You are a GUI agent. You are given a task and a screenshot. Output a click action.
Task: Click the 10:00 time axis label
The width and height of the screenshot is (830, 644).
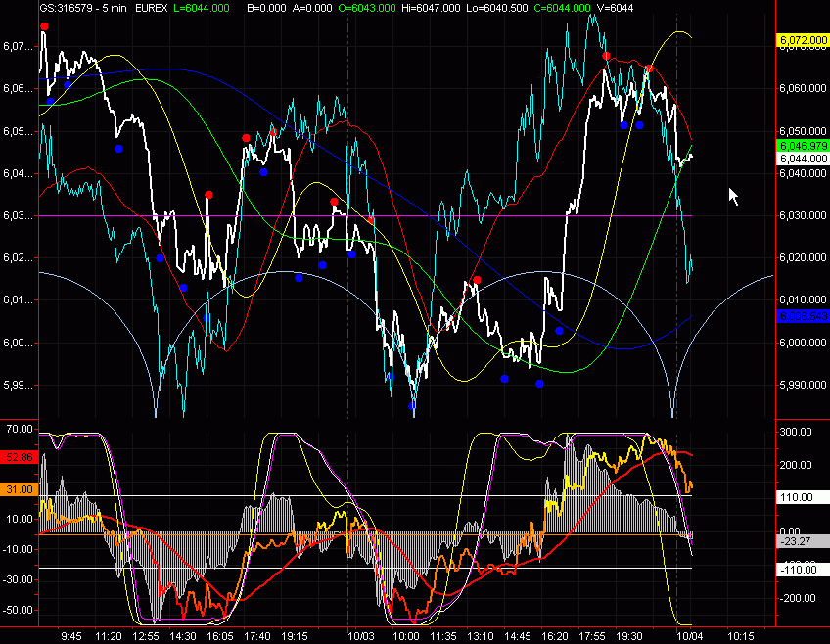(x=406, y=636)
